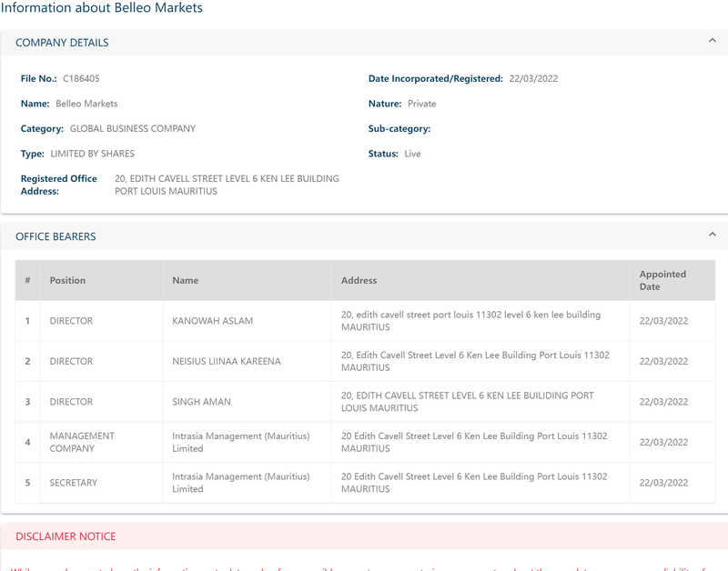
Task: Click the OFFICE BEARERS panel title
Action: click(x=56, y=236)
